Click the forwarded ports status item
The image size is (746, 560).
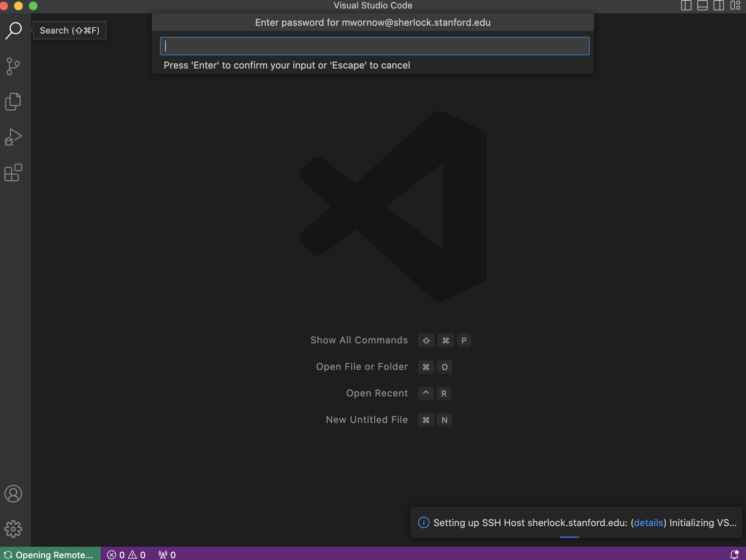click(167, 554)
